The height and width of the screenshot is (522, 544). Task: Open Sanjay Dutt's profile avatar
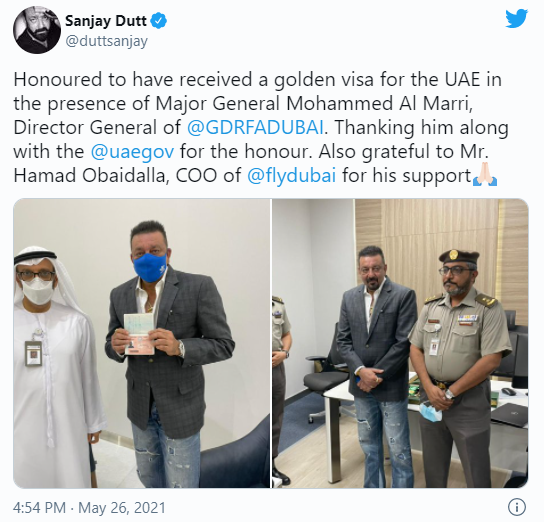(x=37, y=30)
